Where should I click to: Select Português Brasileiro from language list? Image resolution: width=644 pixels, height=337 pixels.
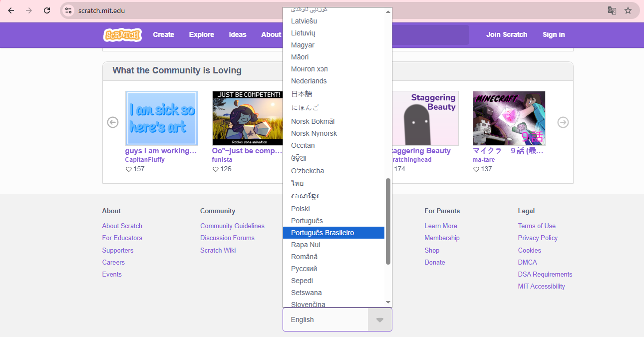coord(333,233)
